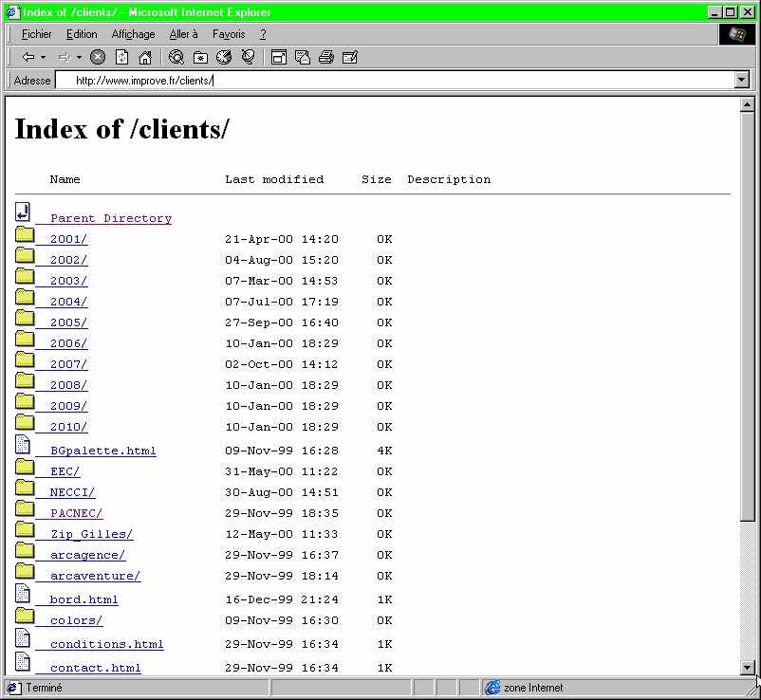This screenshot has height=700, width=761.
Task: Open the Zip_Gilles/ directory link
Action: (x=92, y=534)
